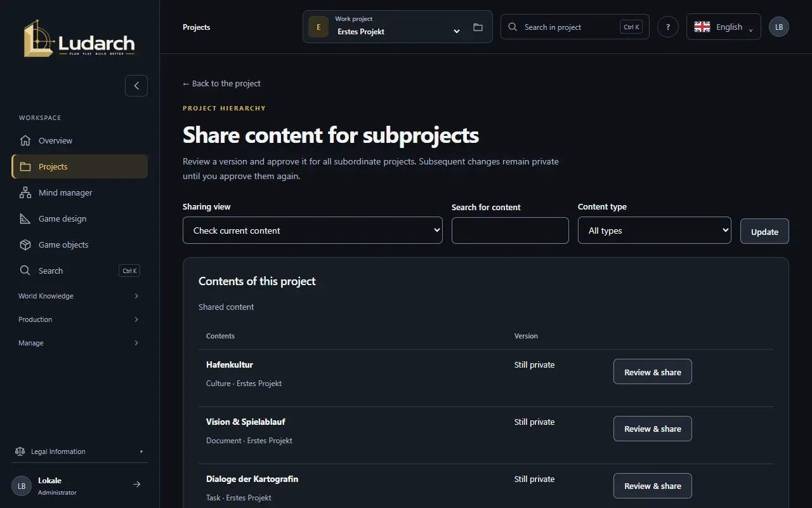Image resolution: width=812 pixels, height=508 pixels.
Task: Click Review & share for Vision & Spielablauf
Action: click(x=653, y=429)
